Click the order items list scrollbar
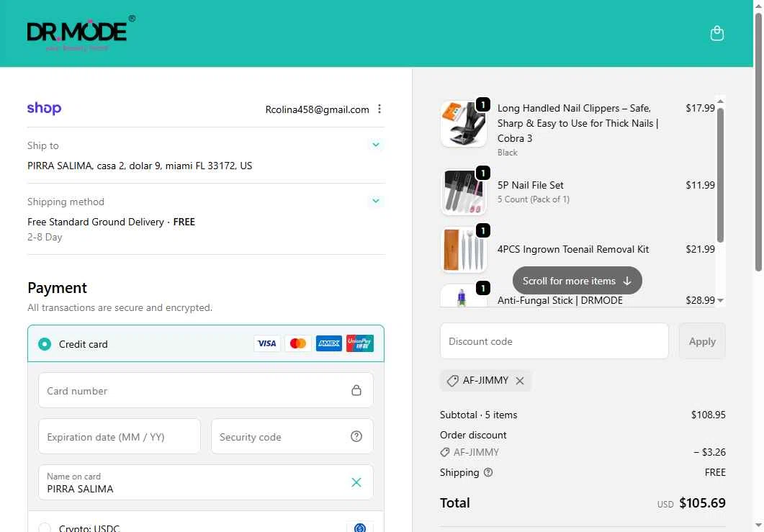 click(720, 175)
